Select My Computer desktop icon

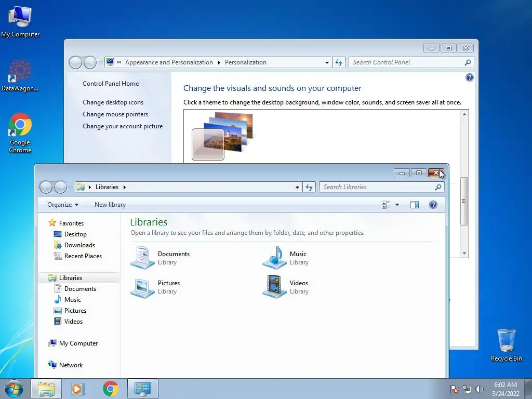20,21
